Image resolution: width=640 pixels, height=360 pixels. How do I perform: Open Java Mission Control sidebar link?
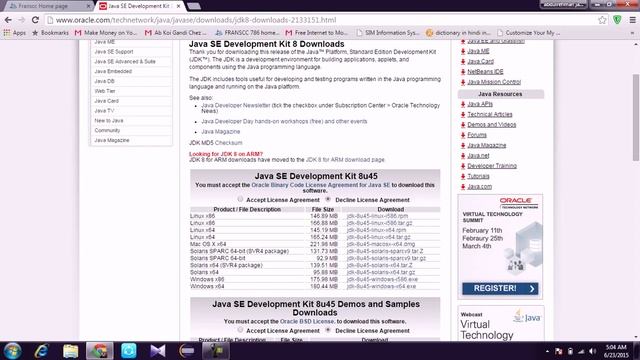pyautogui.click(x=494, y=82)
